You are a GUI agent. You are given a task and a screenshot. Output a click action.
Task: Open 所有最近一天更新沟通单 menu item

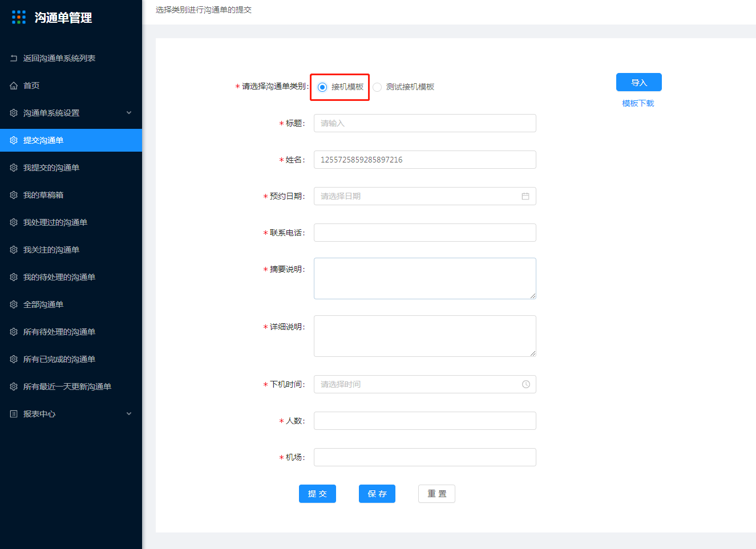pos(71,387)
